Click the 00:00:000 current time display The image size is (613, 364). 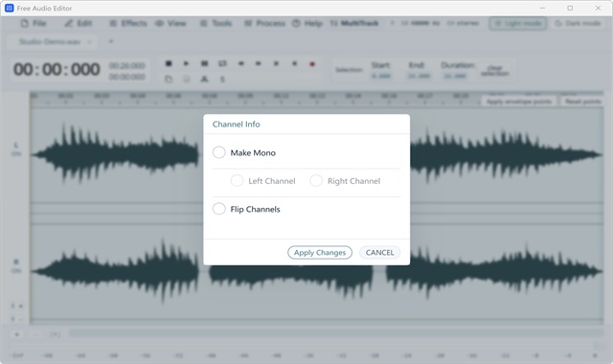point(57,70)
